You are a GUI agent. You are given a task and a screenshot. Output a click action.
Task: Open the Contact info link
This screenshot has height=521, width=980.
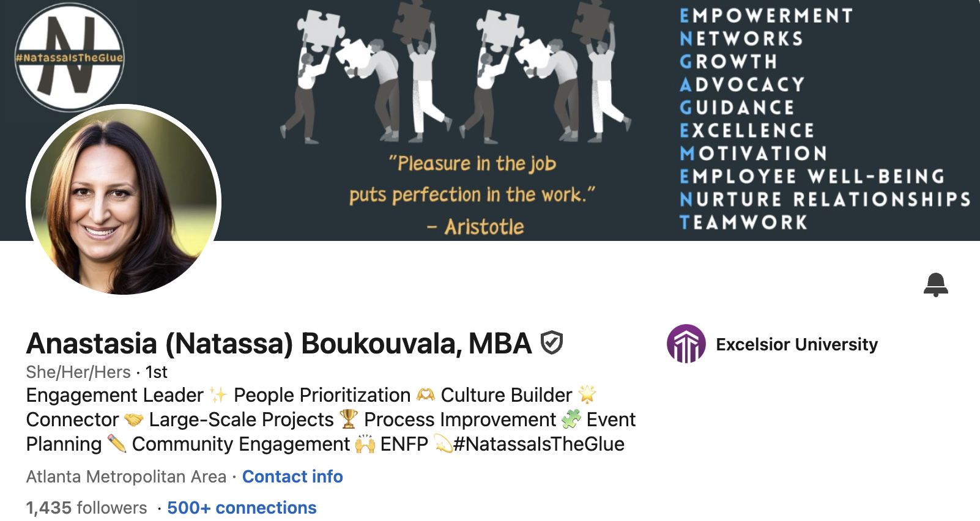coord(292,476)
